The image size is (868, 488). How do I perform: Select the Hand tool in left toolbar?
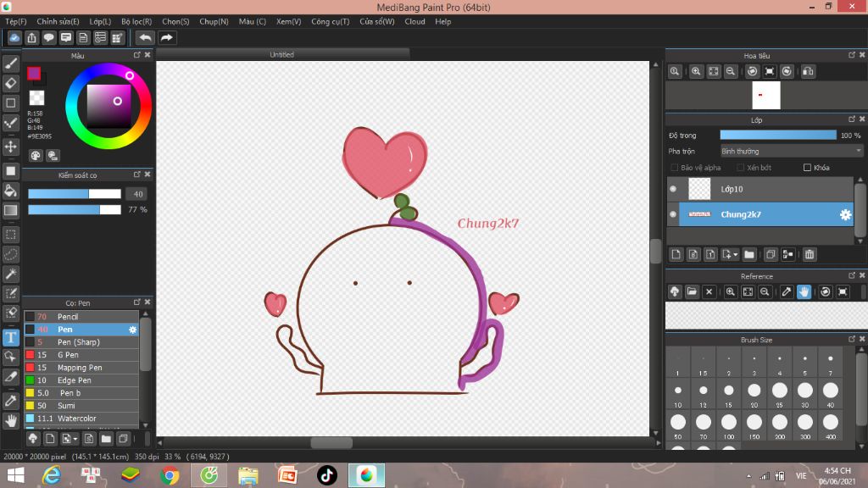tap(10, 420)
